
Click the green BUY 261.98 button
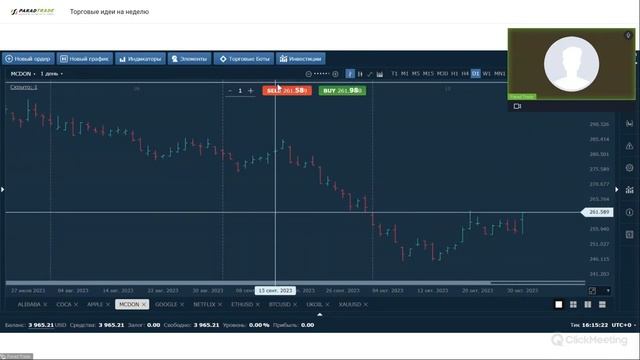point(342,91)
